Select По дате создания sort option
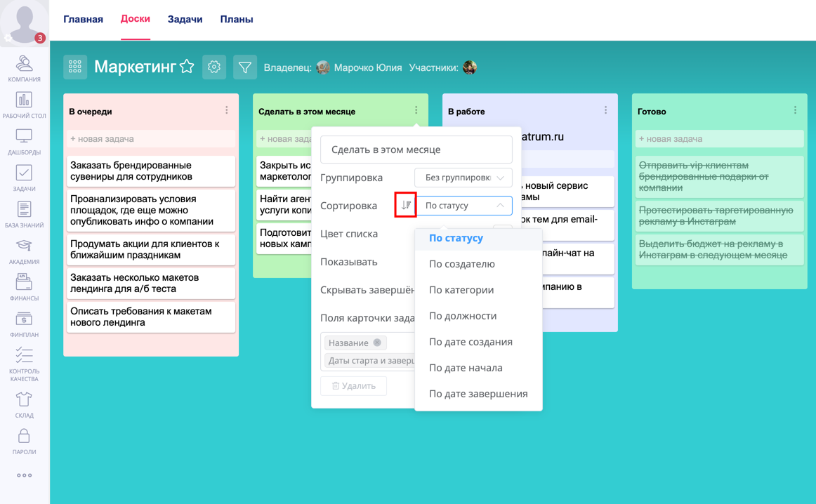The width and height of the screenshot is (816, 504). pyautogui.click(x=470, y=342)
